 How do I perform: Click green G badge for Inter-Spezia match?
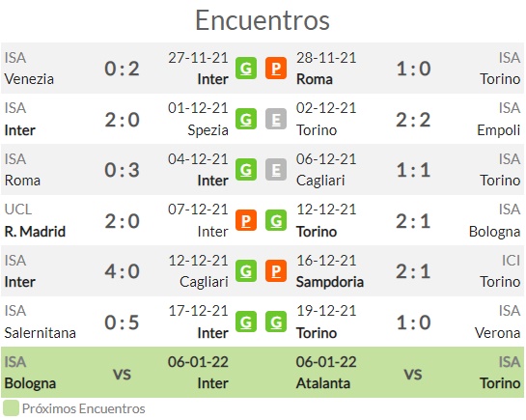(x=246, y=119)
